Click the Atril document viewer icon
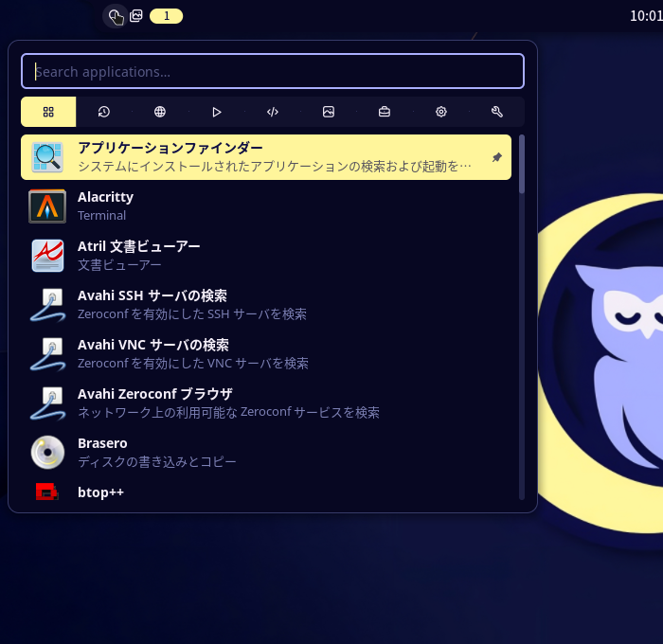 [47, 256]
